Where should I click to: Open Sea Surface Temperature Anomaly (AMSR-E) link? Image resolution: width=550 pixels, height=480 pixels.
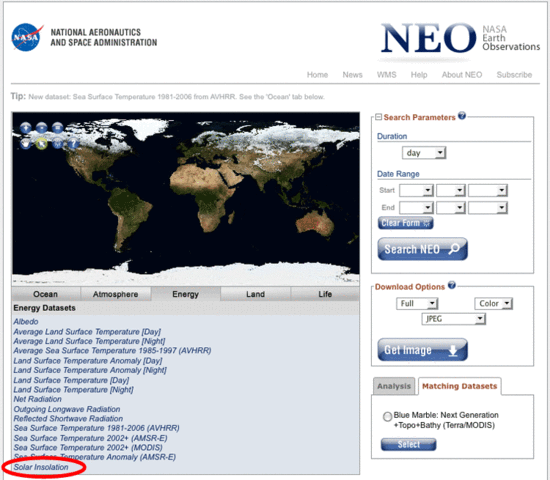pyautogui.click(x=95, y=457)
